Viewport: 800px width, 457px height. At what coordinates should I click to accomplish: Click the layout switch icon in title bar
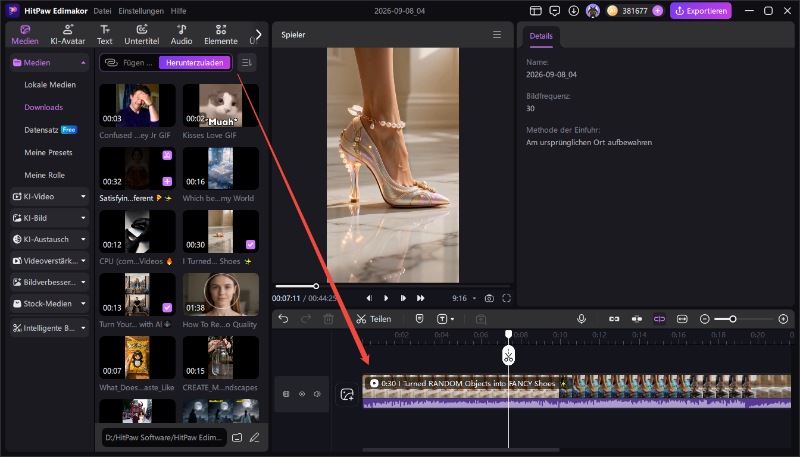(x=535, y=11)
